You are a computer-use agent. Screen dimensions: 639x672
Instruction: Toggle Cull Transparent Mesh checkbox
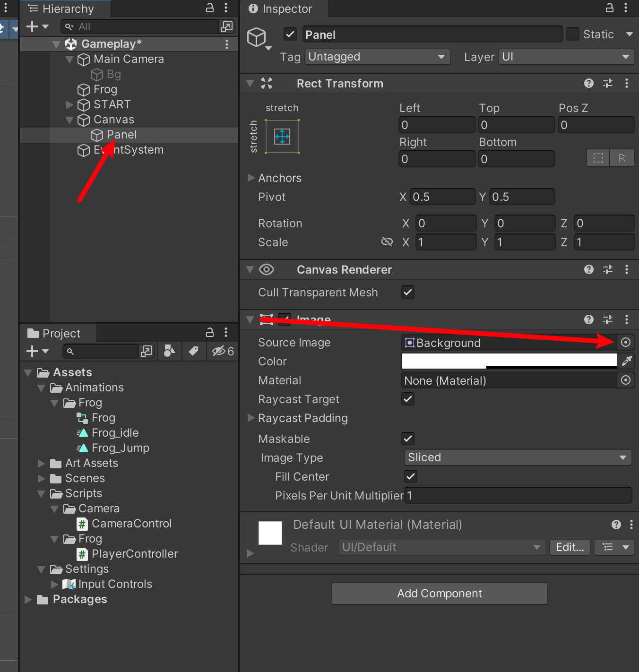coord(408,292)
